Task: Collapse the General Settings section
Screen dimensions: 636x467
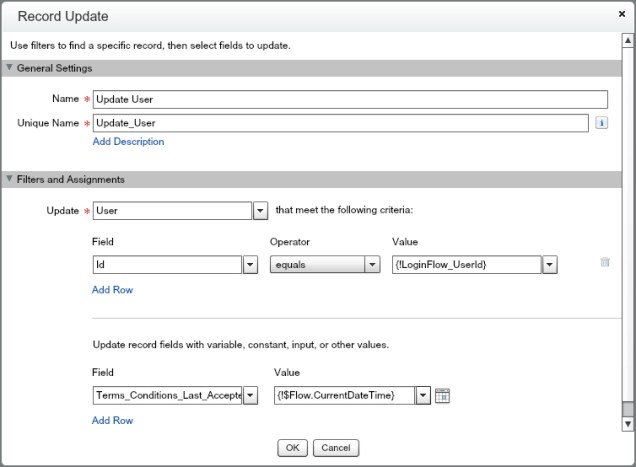Action: [10, 68]
